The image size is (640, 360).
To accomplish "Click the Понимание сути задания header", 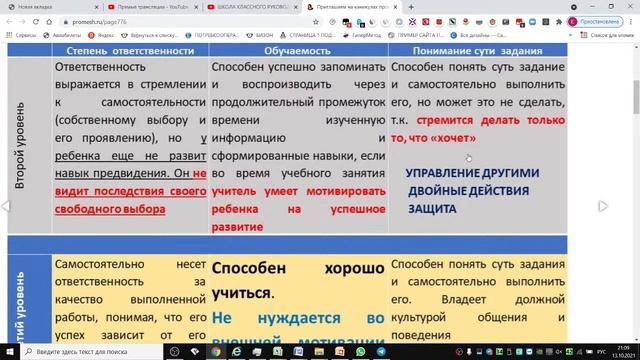I will (x=477, y=51).
